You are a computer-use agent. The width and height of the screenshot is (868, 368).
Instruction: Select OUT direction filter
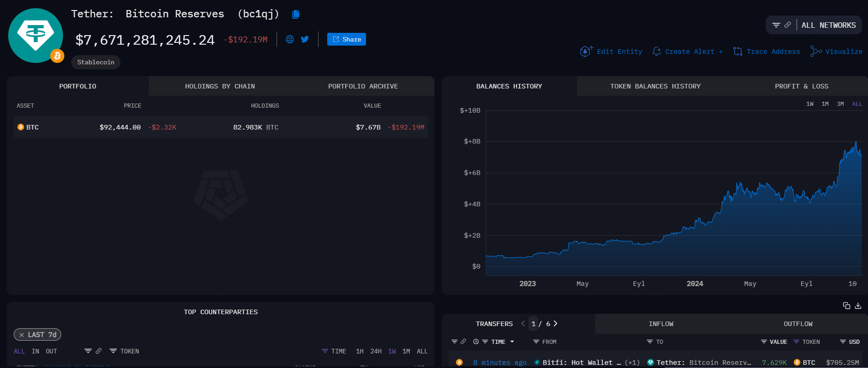click(x=52, y=351)
